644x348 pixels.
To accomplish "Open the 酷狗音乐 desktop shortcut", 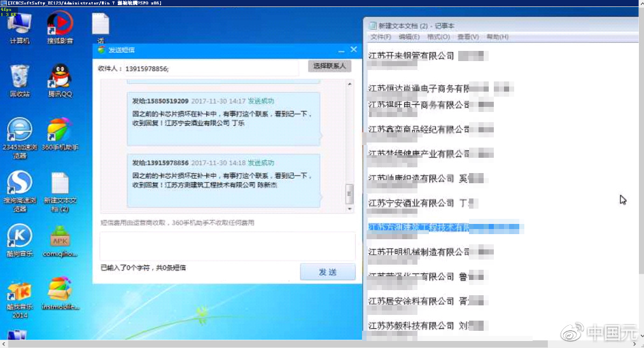I will coord(19,240).
